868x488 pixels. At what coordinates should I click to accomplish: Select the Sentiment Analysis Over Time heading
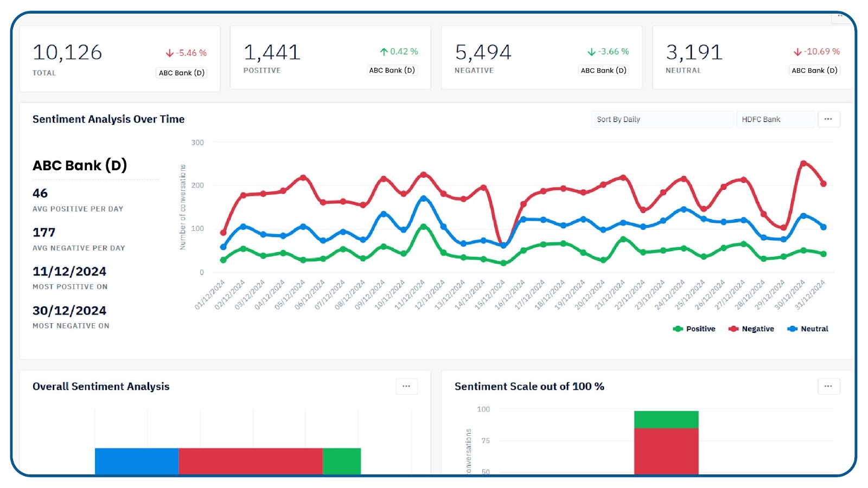(x=108, y=119)
